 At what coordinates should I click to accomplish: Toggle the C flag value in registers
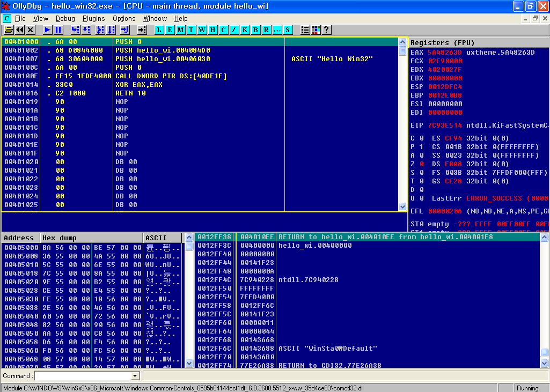pyautogui.click(x=421, y=138)
